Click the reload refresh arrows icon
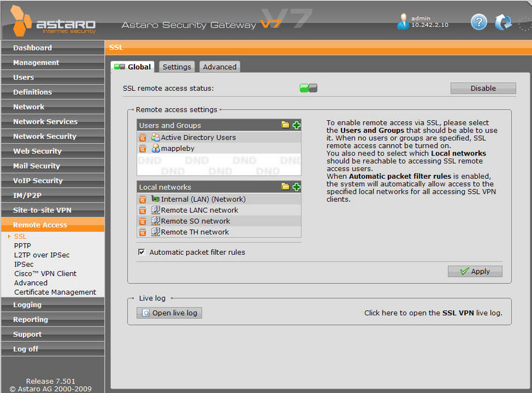 tap(503, 22)
